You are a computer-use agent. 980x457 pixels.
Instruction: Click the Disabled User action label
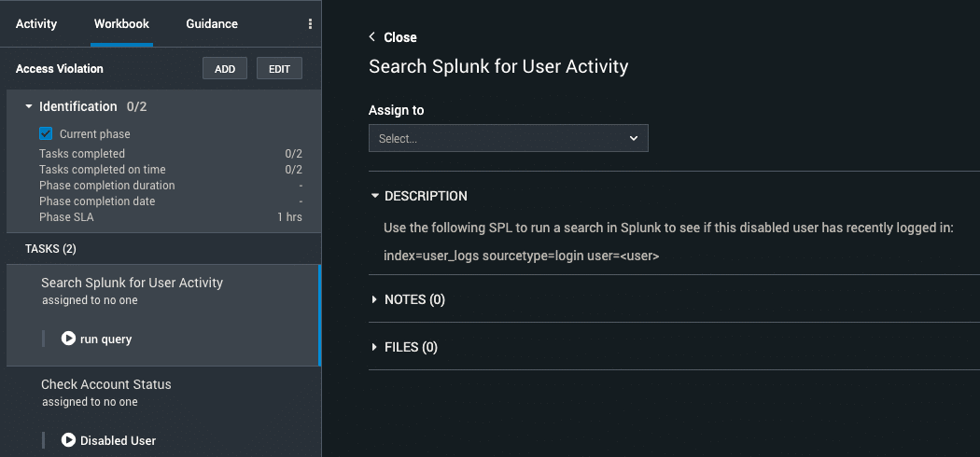[119, 440]
